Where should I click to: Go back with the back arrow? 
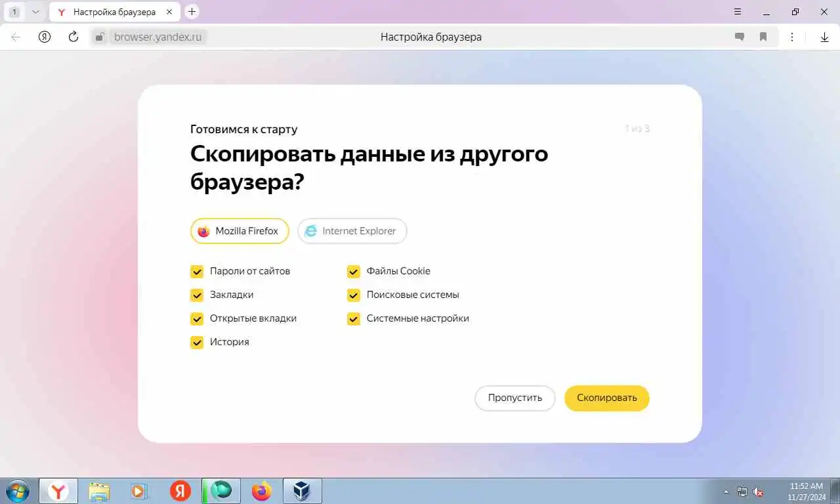coord(16,37)
